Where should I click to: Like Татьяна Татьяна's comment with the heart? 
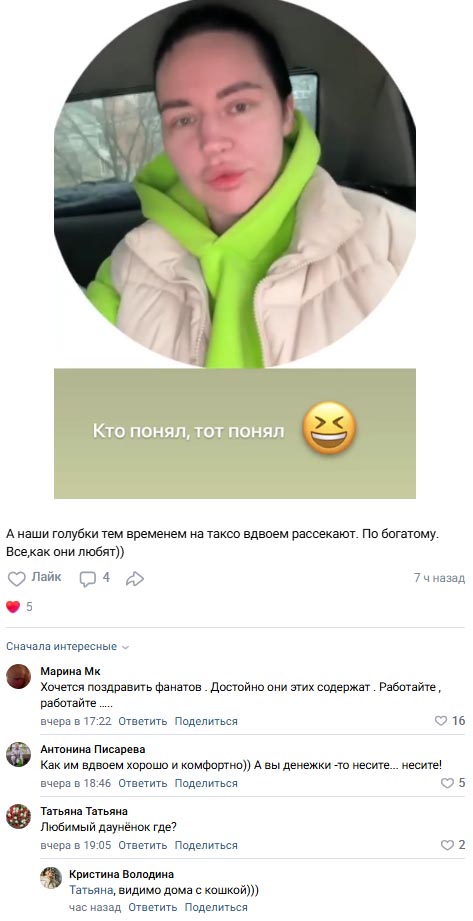point(447,845)
